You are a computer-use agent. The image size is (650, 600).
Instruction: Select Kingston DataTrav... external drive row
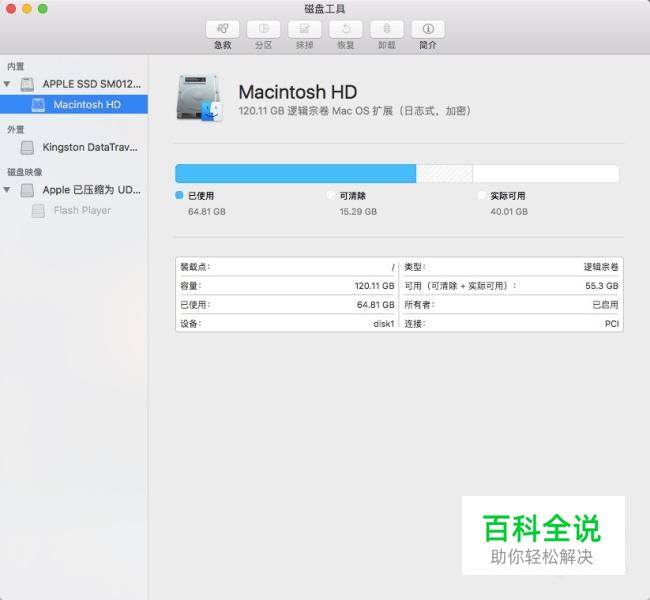pos(74,147)
